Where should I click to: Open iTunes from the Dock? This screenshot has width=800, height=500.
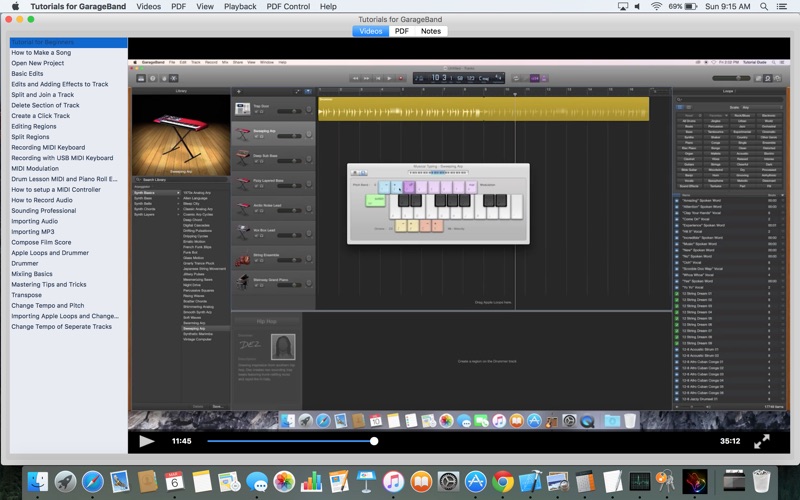coord(393,481)
